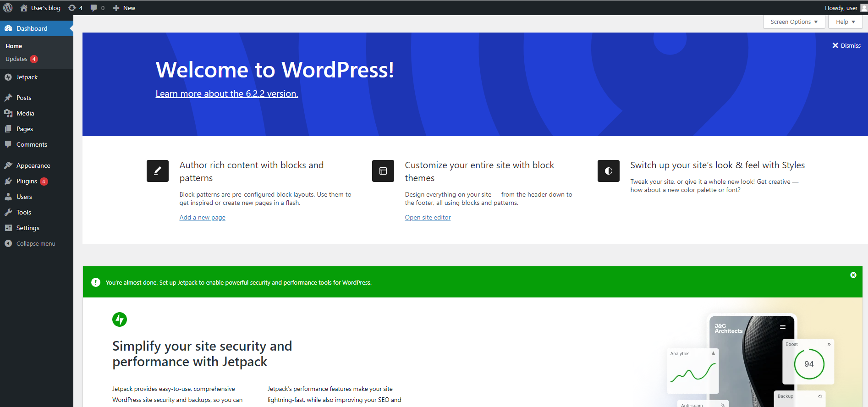Open Learn more about the 6.2.2 version link
Viewport: 868px width, 407px height.
[x=227, y=93]
